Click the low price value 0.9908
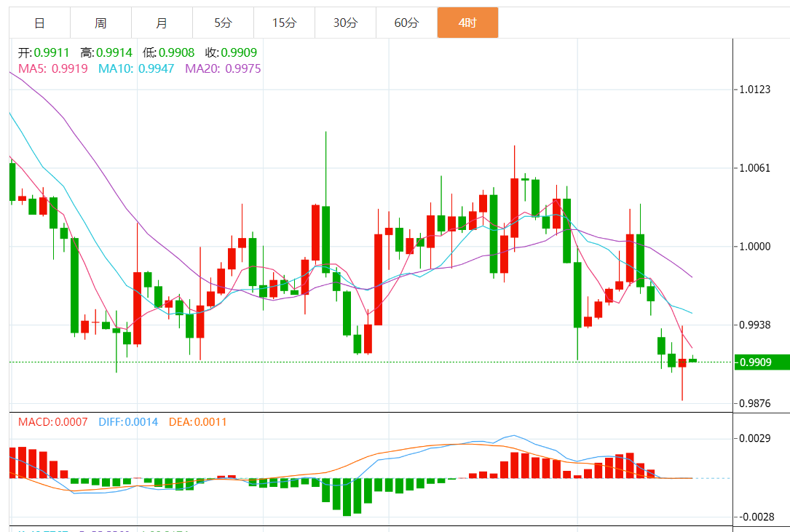This screenshot has height=532, width=790. pyautogui.click(x=176, y=52)
